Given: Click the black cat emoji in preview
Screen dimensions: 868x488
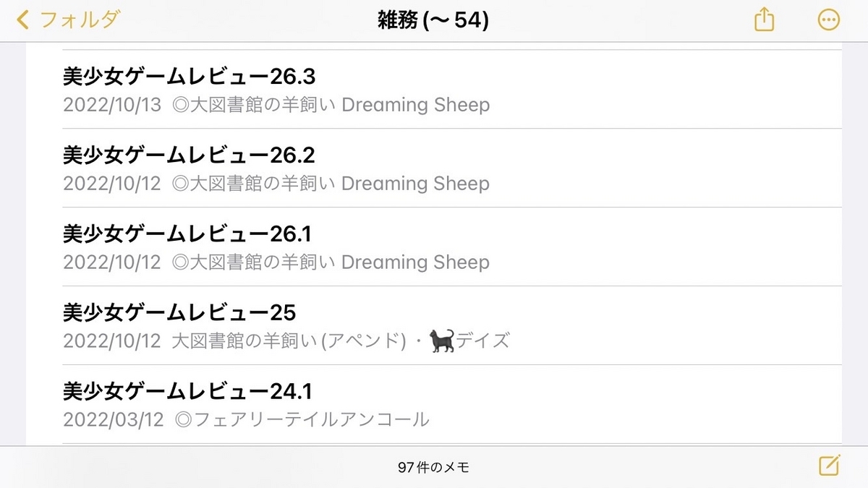Looking at the screenshot, I should pos(443,341).
